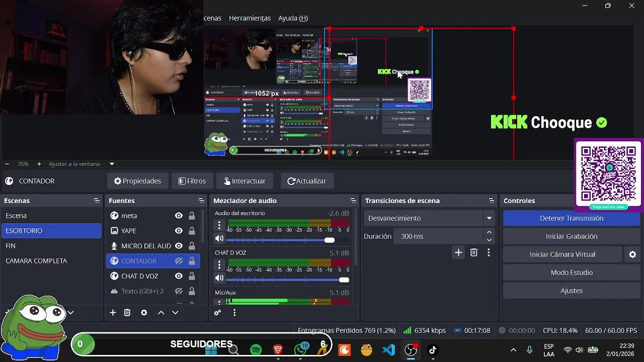The width and height of the screenshot is (644, 362).
Task: Add a new source in Fuentes
Action: coord(113,313)
